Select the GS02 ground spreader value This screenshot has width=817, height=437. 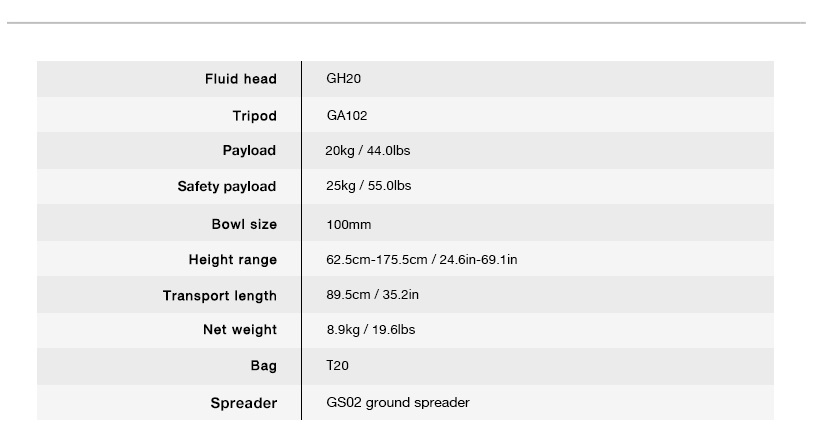[x=397, y=403]
